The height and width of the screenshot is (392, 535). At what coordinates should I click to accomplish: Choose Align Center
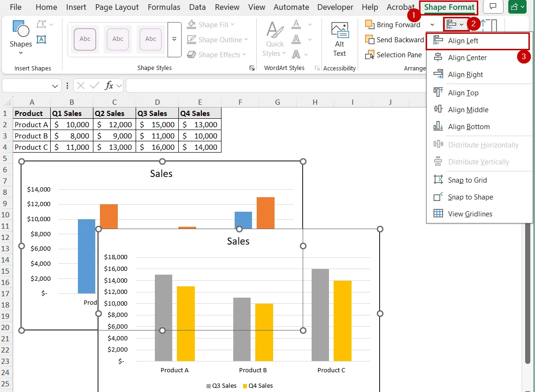(x=479, y=58)
